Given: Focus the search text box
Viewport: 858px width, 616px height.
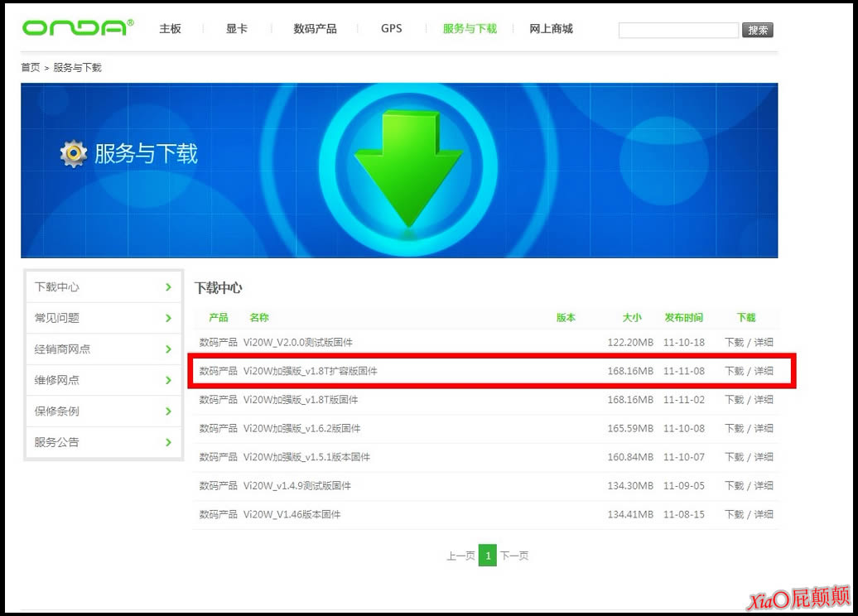Looking at the screenshot, I should point(677,31).
